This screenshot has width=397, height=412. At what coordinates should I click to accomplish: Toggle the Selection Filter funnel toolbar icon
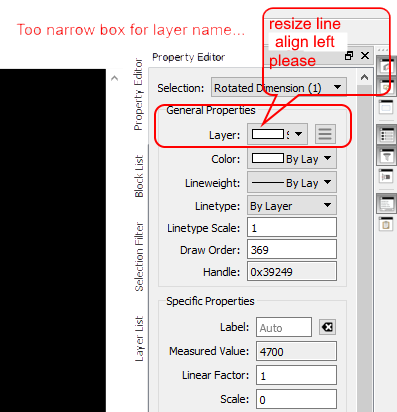click(386, 155)
